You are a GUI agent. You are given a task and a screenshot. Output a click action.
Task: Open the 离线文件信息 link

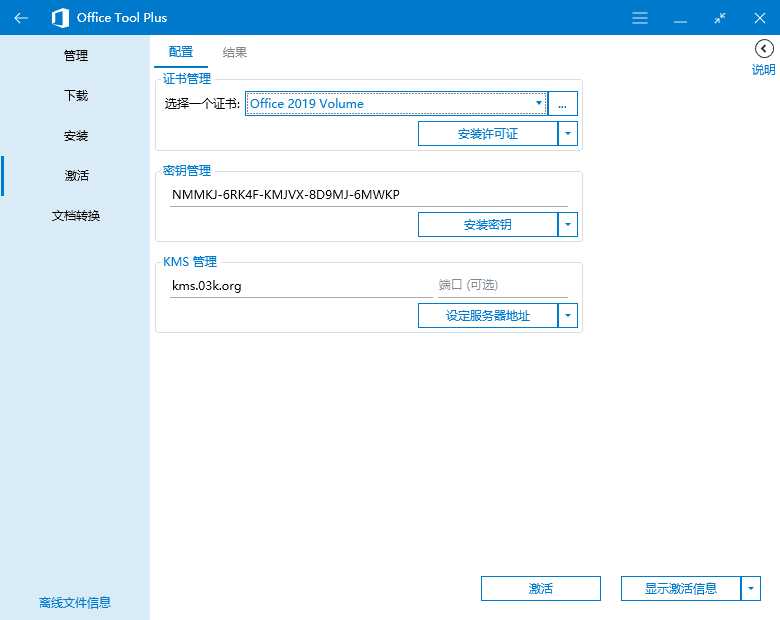(75, 603)
